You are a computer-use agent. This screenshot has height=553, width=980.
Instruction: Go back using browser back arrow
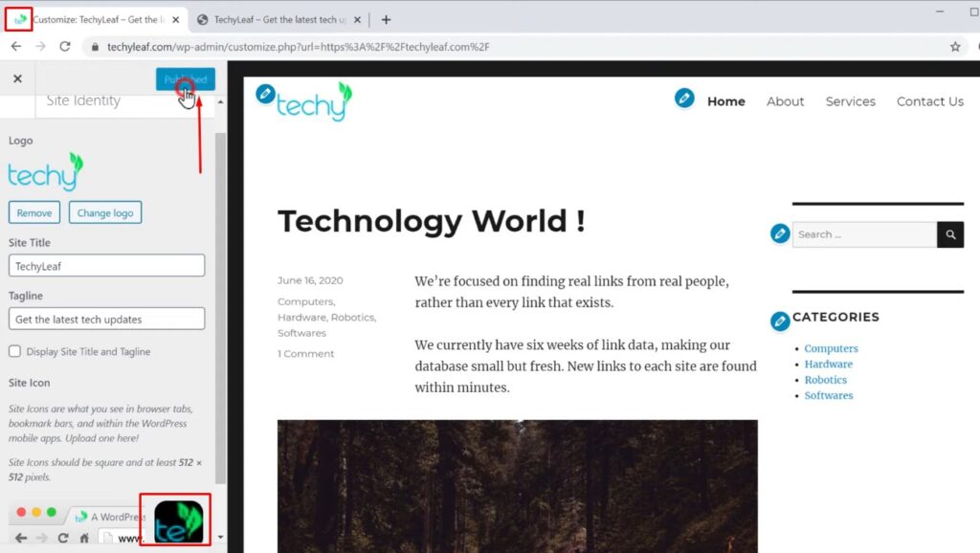(16, 46)
